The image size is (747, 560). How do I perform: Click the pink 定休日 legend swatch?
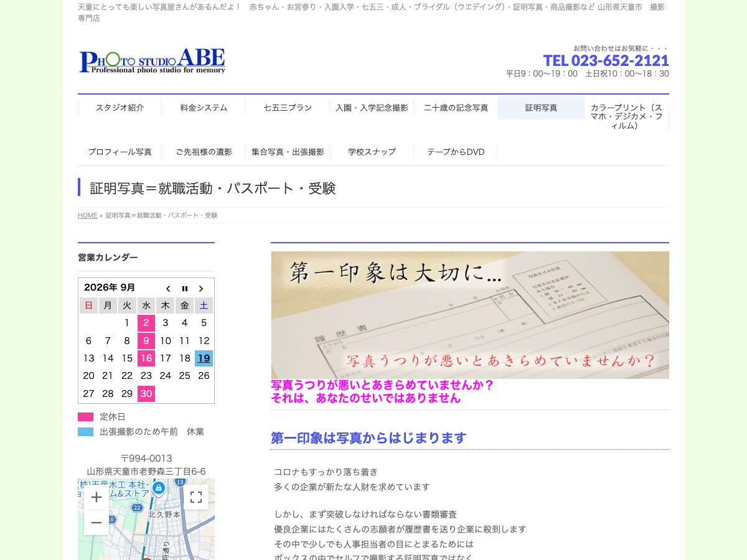click(85, 417)
